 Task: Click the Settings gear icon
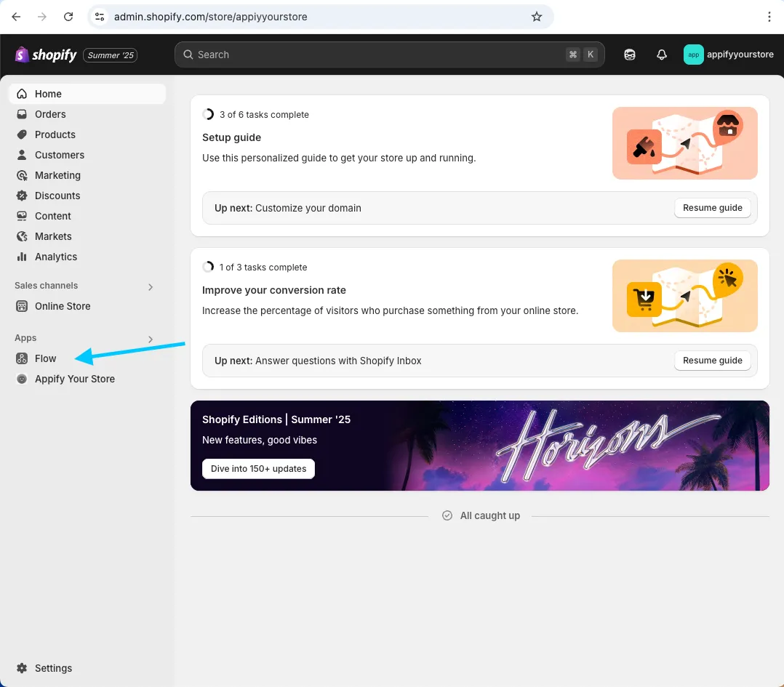(22, 669)
